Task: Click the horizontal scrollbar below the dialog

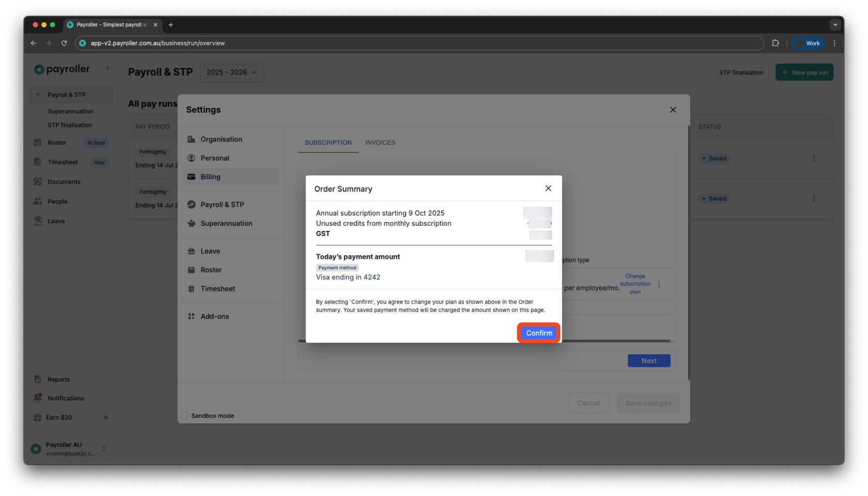Action: click(x=485, y=340)
